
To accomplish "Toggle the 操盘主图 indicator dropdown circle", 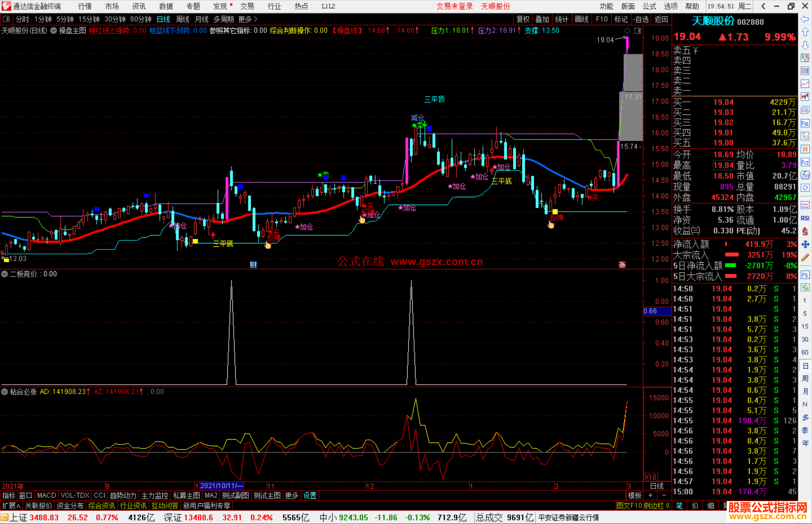I will click(54, 30).
